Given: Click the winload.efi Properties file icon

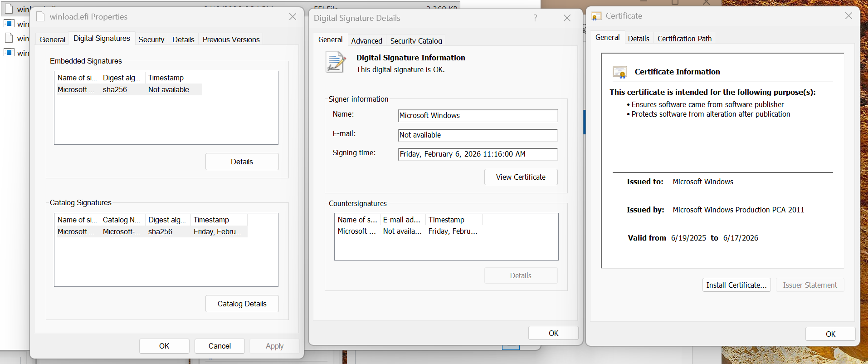Looking at the screenshot, I should click(x=40, y=17).
